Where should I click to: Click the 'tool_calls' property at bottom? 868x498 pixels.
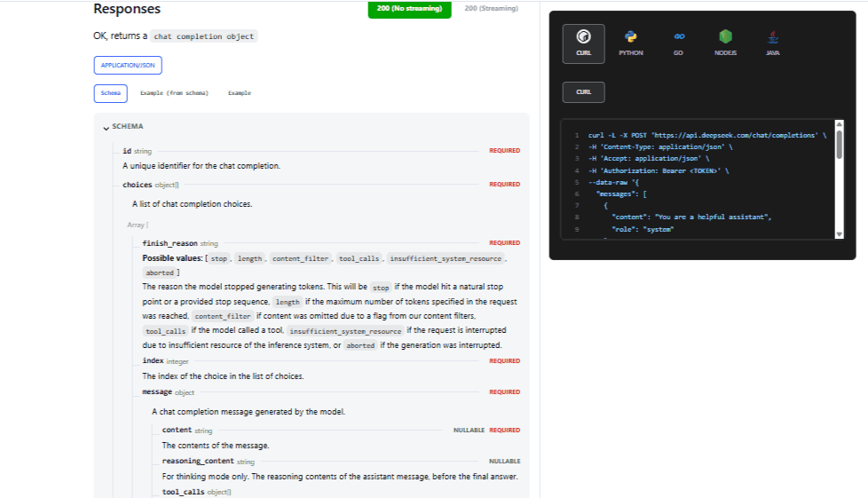coord(183,492)
